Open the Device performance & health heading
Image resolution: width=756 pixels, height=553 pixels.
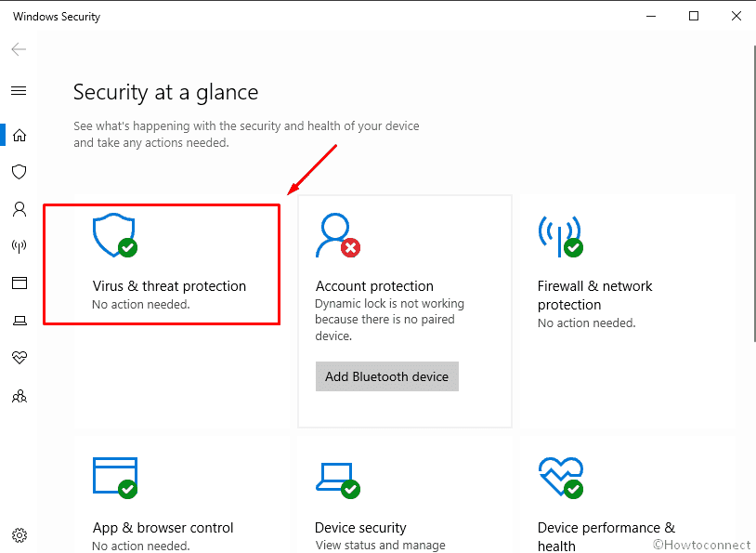point(606,536)
